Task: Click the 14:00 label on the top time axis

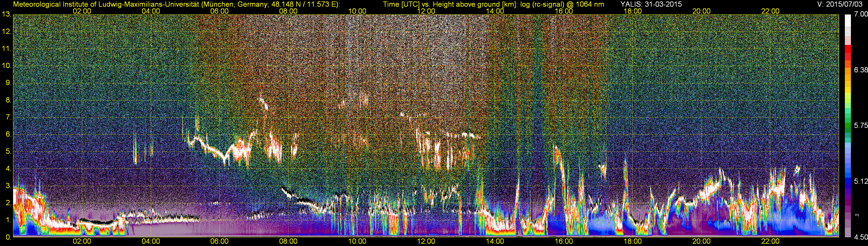Action: pos(495,11)
